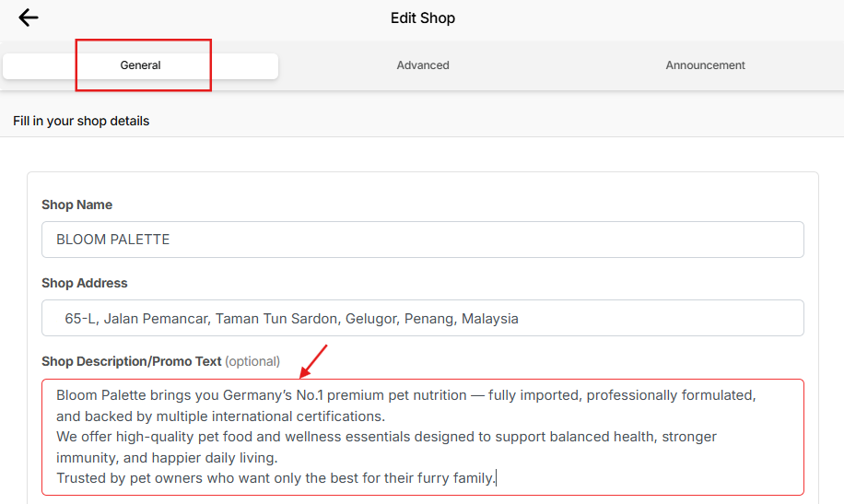Place cursor after 'furry family.' in the description
Viewport: 844px width, 504px height.
[x=497, y=478]
